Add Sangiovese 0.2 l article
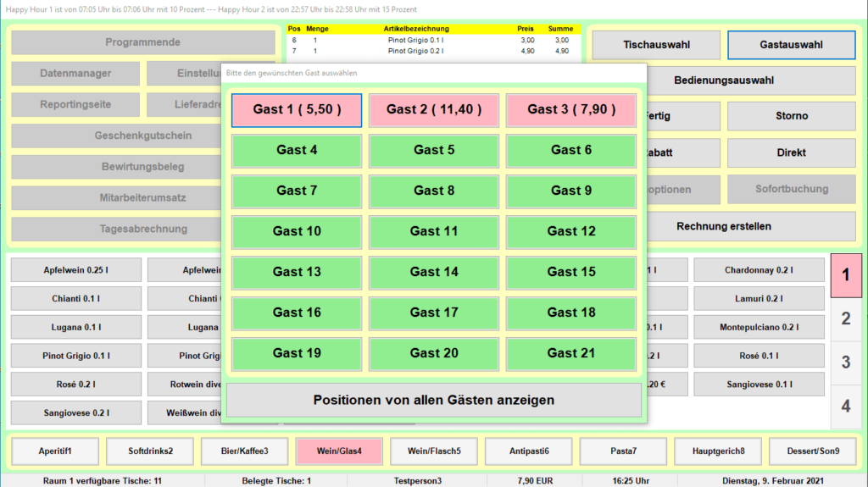 [75, 412]
